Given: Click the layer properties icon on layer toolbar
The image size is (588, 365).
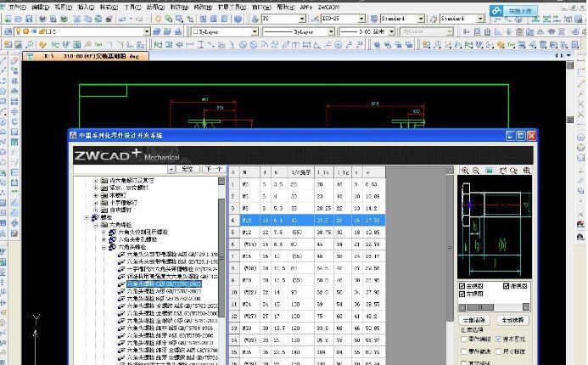Looking at the screenshot, I should coord(8,31).
